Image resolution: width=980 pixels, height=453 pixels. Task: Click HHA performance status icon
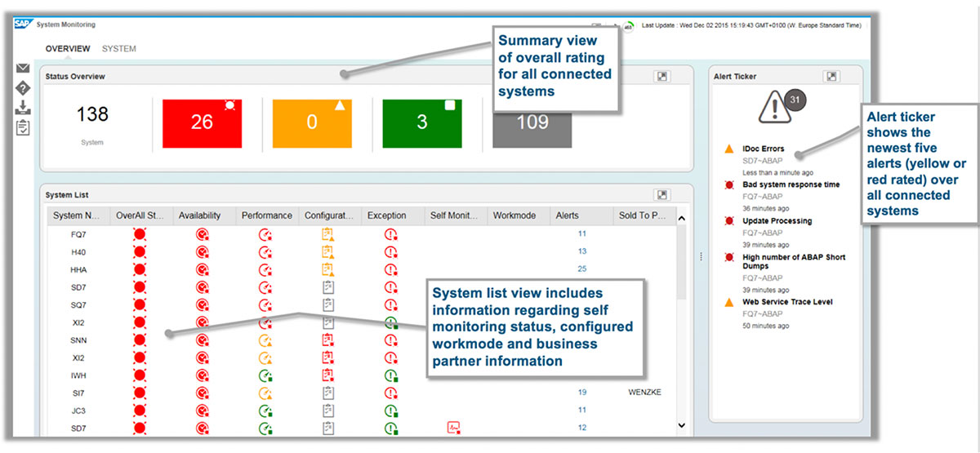click(265, 269)
